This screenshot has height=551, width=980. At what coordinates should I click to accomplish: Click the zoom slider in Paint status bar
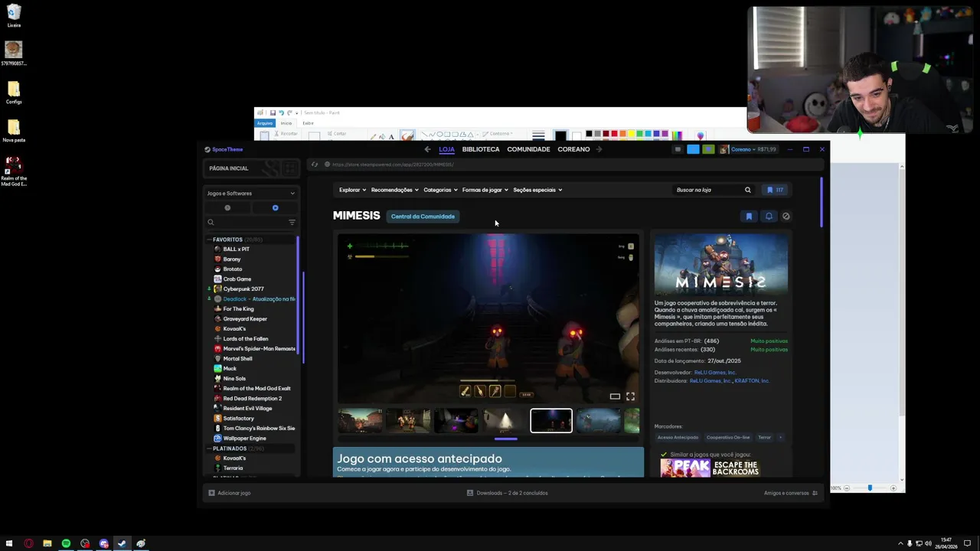point(870,488)
